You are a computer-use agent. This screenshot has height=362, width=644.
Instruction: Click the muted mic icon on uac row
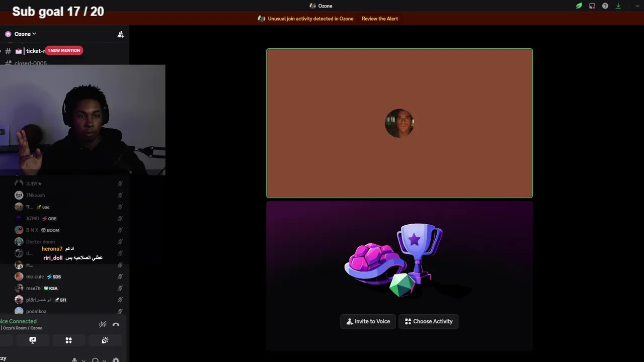pos(120,207)
